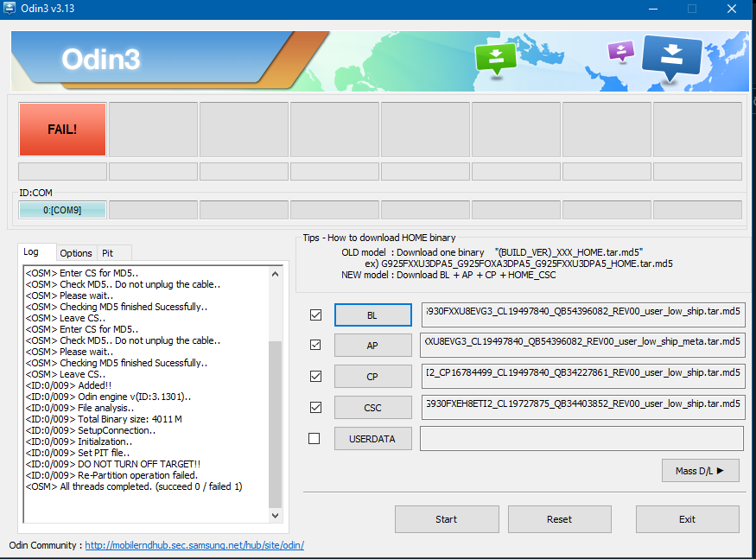Uncheck the CSC file checkbox

(x=315, y=408)
